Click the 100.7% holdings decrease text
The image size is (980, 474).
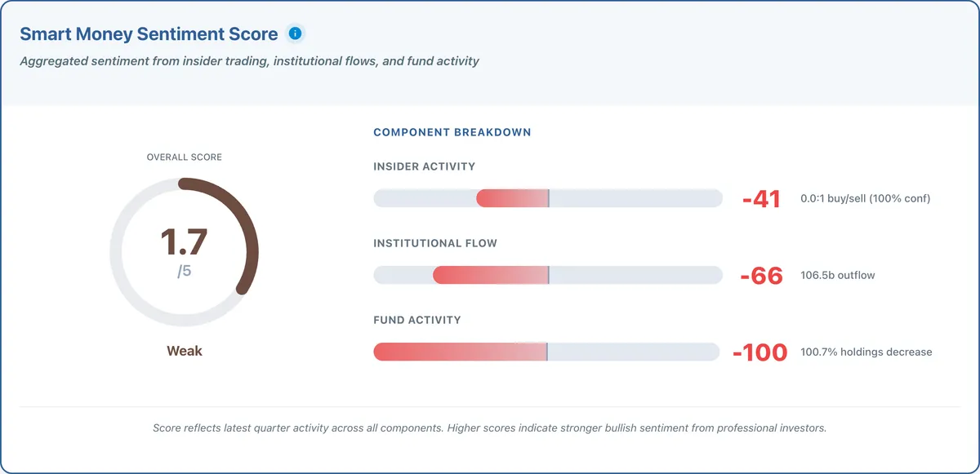tap(866, 352)
